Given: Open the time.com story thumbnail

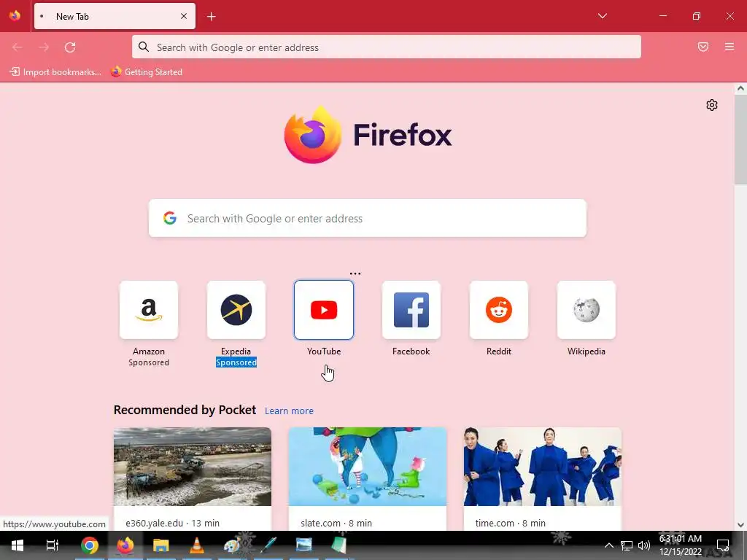Looking at the screenshot, I should 542,467.
